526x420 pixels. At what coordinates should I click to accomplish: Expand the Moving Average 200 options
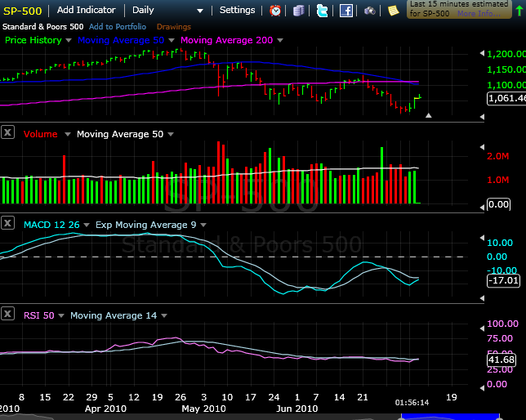[280, 40]
